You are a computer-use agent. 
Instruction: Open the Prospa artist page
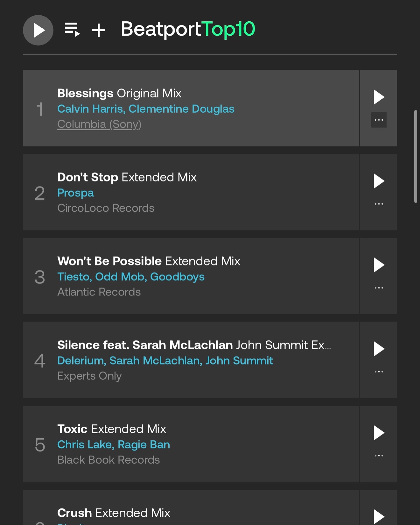[x=75, y=193]
